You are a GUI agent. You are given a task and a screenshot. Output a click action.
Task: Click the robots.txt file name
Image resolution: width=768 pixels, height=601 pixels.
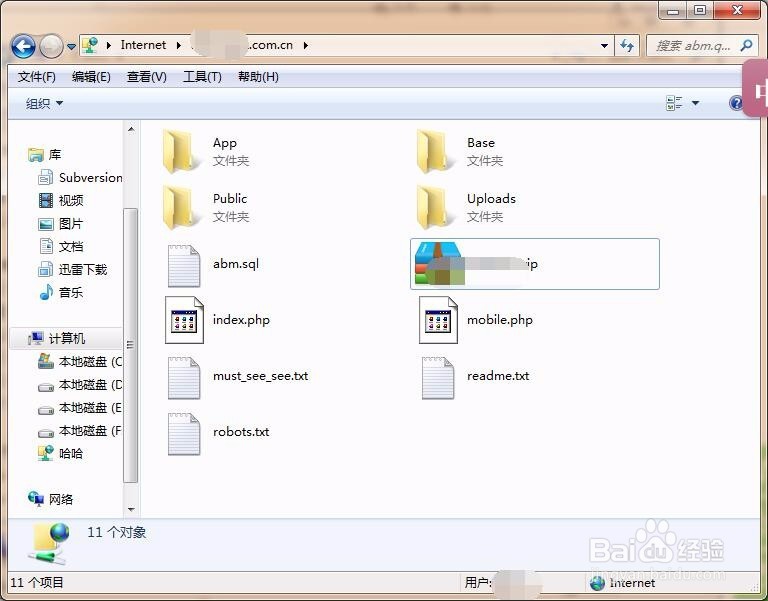click(x=241, y=432)
